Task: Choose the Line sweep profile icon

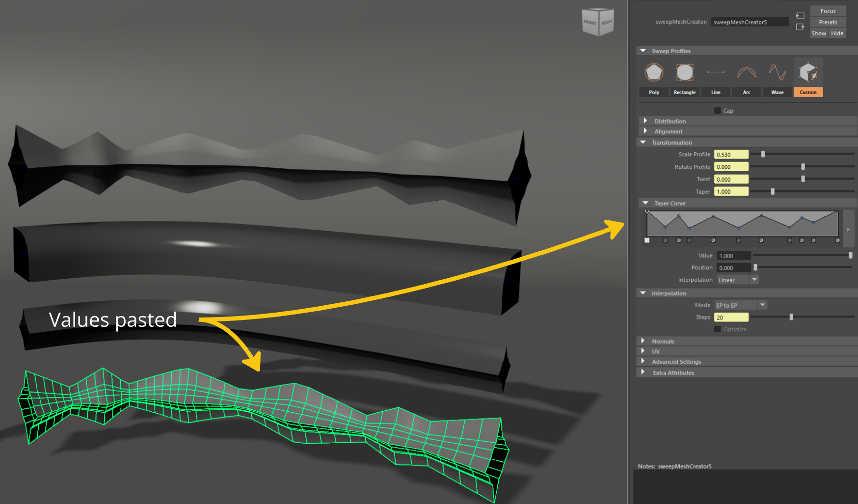Action: 716,73
